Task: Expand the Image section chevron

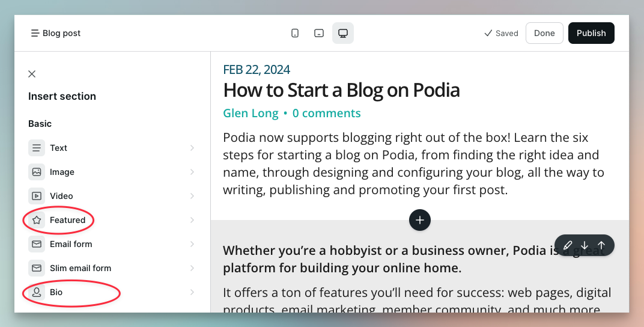Action: click(192, 172)
